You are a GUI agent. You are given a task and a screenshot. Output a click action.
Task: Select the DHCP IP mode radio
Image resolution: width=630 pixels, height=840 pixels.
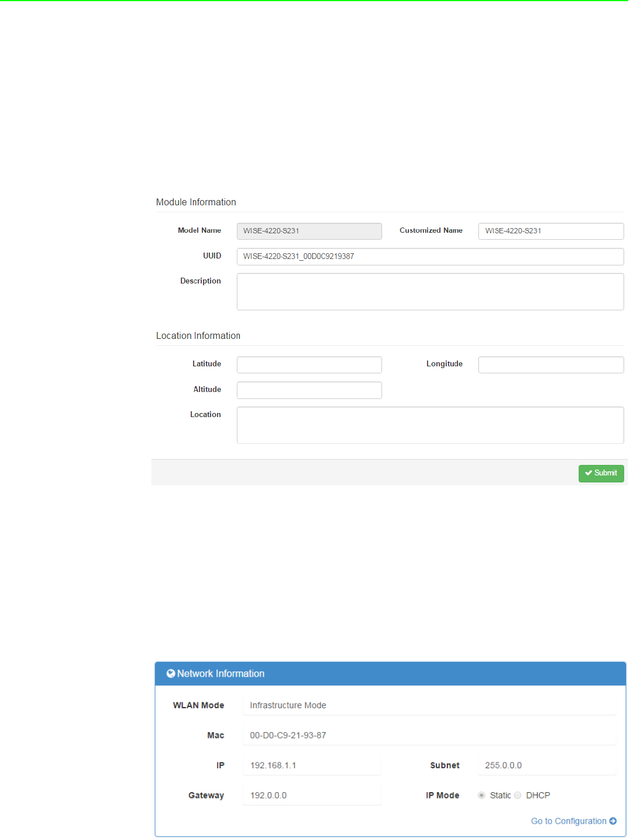[517, 796]
